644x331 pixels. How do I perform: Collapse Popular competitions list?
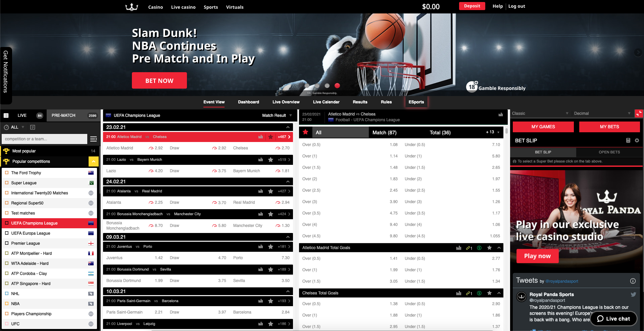(93, 161)
